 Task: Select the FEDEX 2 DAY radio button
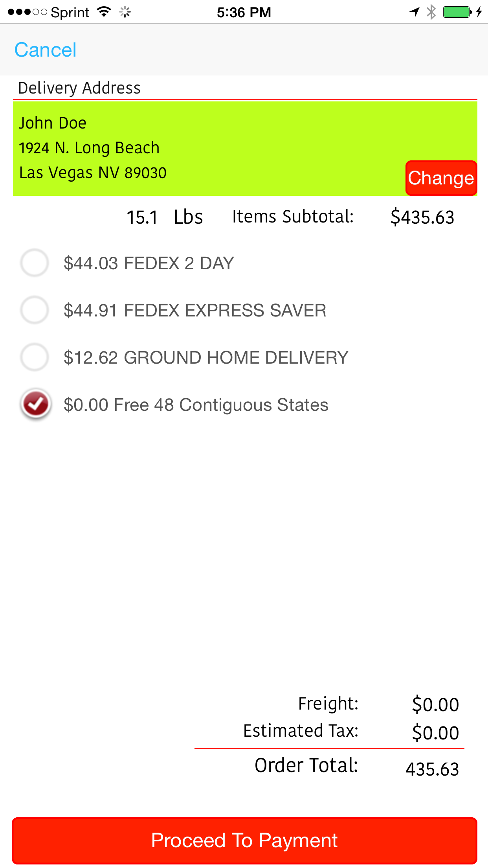pyautogui.click(x=35, y=263)
